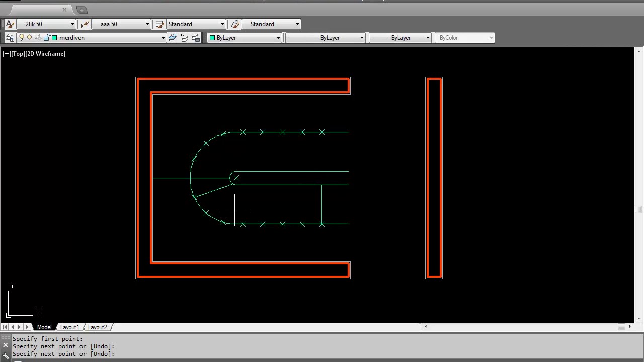Viewport: 644px width, 362px height.
Task: Click the [Top] view controls label
Action: [18, 54]
